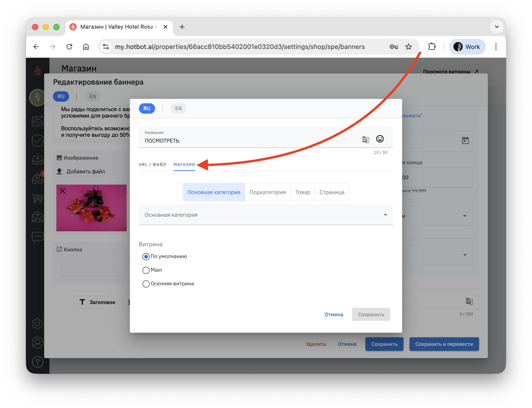Click the browser address bar URL
This screenshot has height=408, width=532.
(240, 47)
